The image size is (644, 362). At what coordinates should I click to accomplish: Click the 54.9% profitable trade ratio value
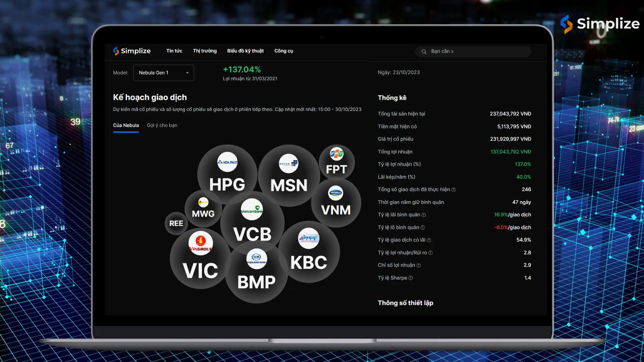coord(524,240)
